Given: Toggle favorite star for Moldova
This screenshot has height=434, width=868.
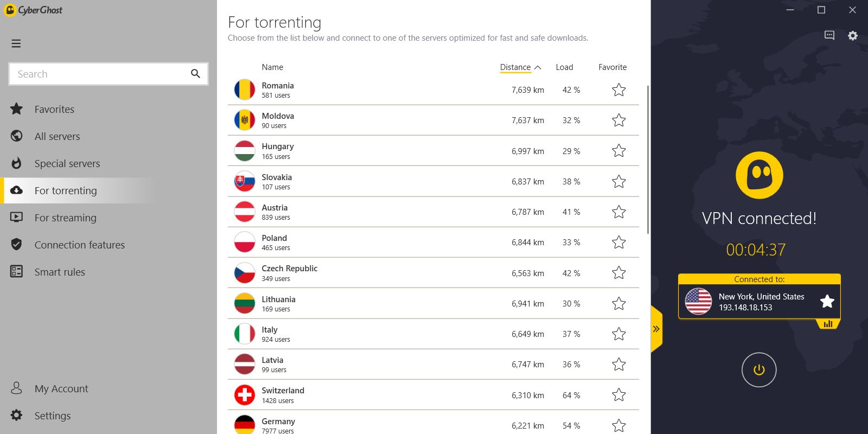Looking at the screenshot, I should (618, 120).
